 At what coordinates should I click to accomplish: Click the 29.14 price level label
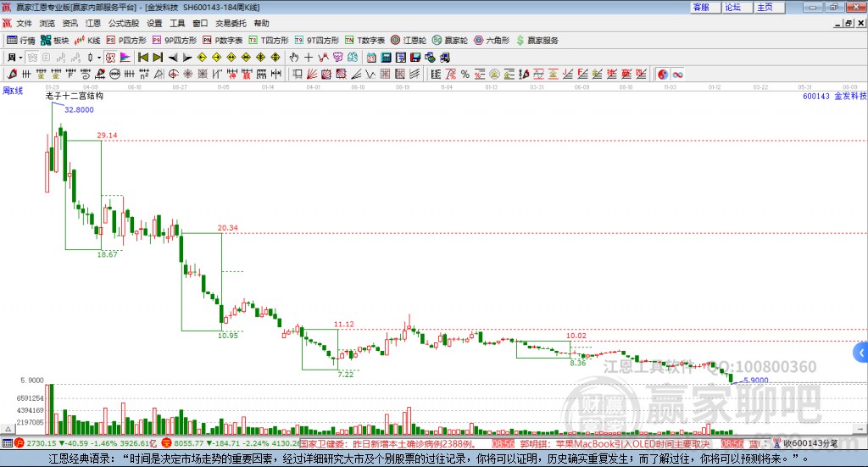(107, 135)
